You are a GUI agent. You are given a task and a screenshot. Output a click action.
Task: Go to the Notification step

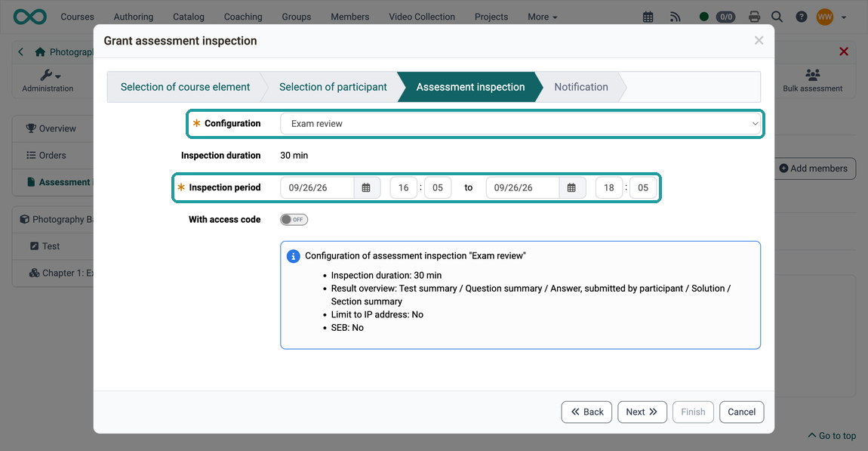tap(580, 87)
